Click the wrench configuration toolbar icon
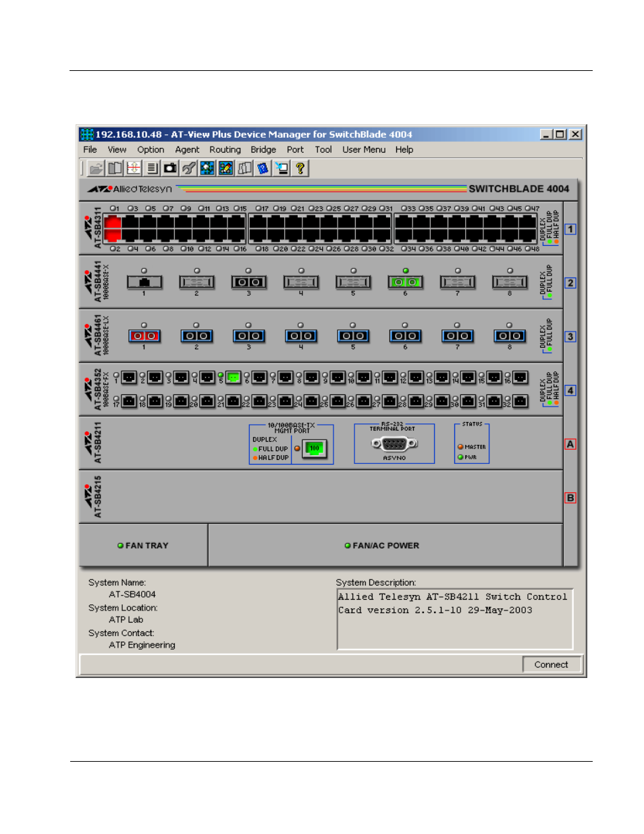This screenshot has width=644, height=834. [x=189, y=168]
